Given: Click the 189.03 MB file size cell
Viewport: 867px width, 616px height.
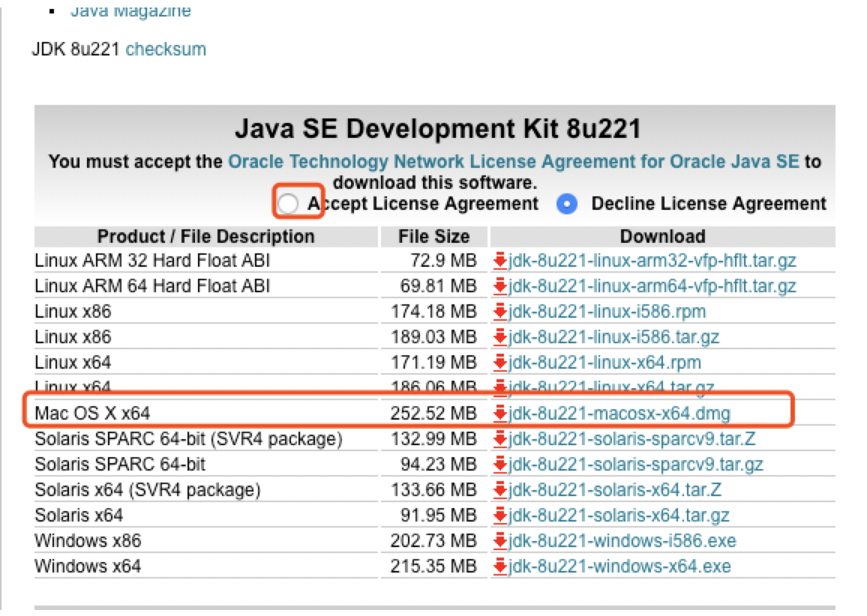Looking at the screenshot, I should click(x=433, y=336).
